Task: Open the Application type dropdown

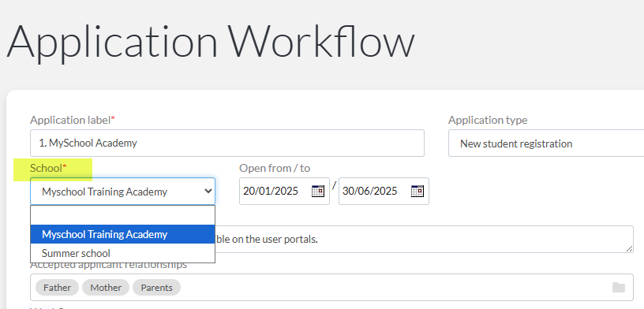Action: [x=546, y=143]
